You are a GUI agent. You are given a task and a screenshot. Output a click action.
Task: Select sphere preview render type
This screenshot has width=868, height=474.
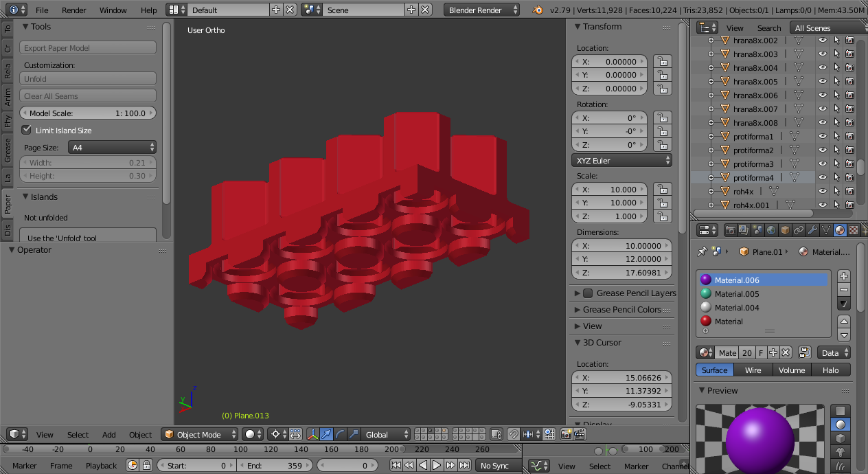pos(841,425)
